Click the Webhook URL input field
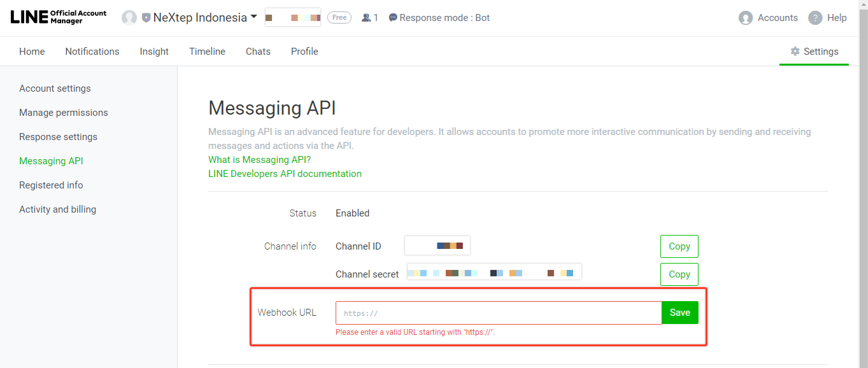 click(499, 313)
